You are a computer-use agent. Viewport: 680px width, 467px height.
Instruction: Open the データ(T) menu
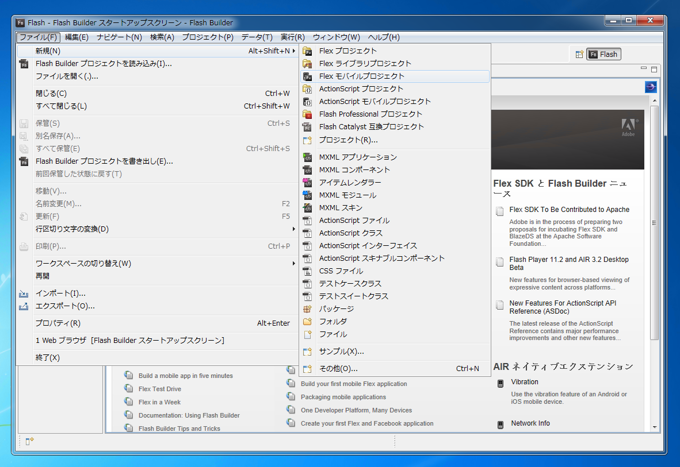pos(257,37)
